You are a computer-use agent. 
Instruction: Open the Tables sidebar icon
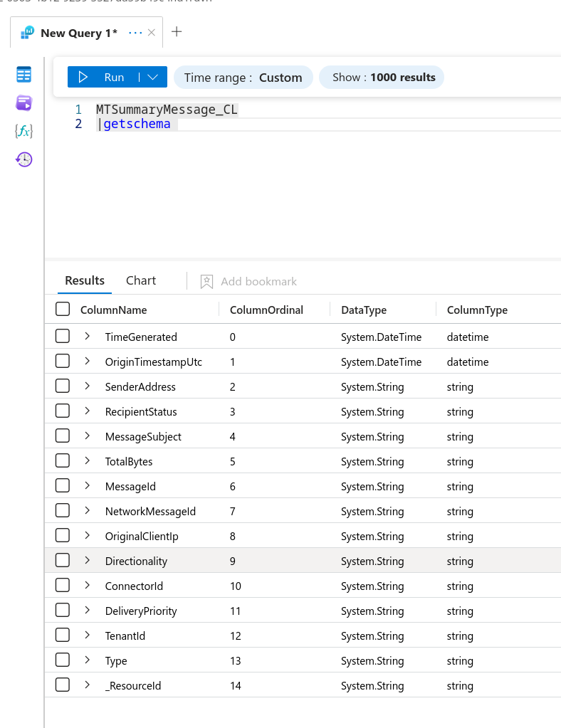pyautogui.click(x=24, y=75)
